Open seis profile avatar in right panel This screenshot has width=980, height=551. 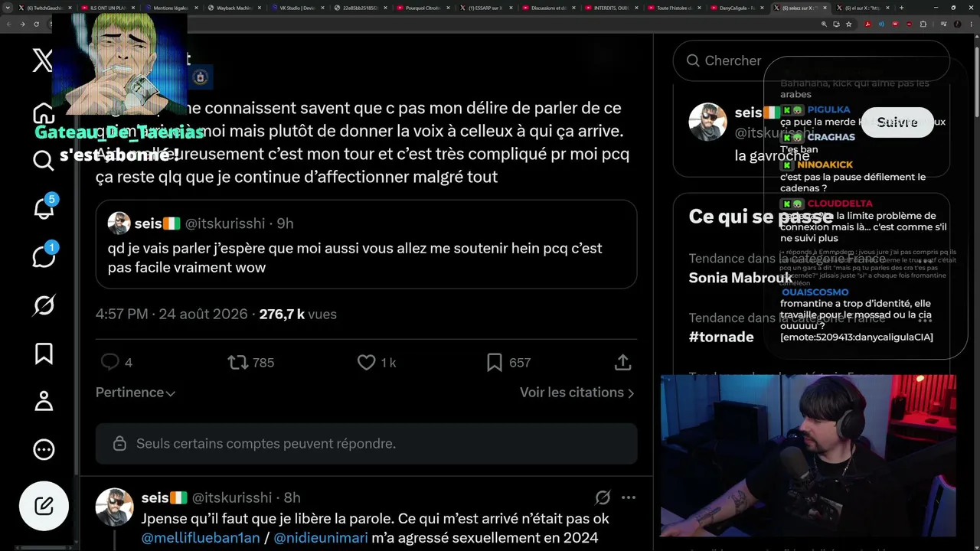click(707, 122)
